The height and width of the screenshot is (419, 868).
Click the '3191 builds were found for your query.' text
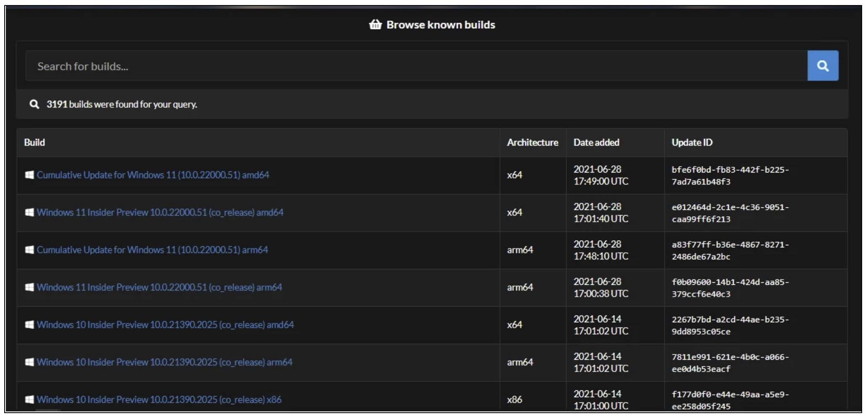tap(122, 104)
